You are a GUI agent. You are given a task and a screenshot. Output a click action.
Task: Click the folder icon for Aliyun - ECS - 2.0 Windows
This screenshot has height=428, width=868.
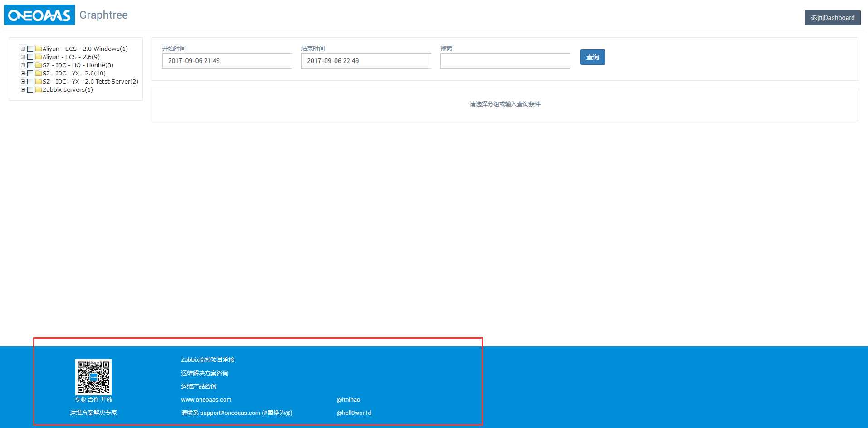[x=39, y=49]
